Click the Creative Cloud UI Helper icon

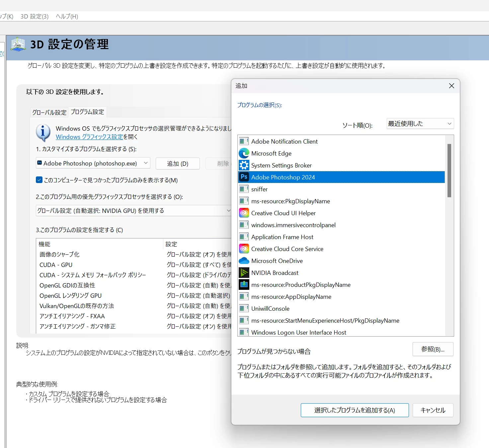[244, 213]
